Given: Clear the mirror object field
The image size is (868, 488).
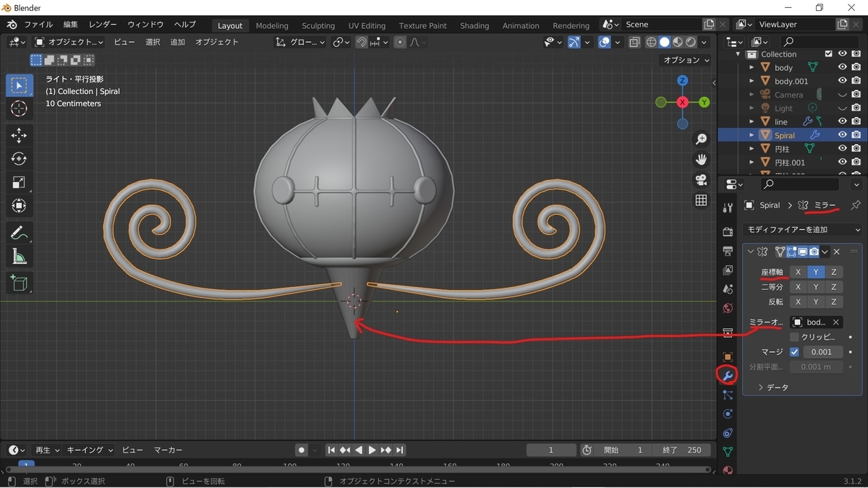Looking at the screenshot, I should click(x=835, y=322).
